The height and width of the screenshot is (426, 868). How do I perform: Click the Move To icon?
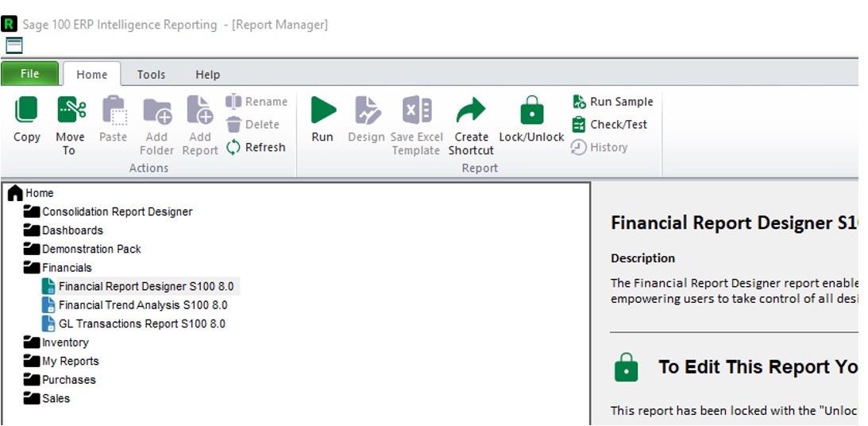(71, 110)
